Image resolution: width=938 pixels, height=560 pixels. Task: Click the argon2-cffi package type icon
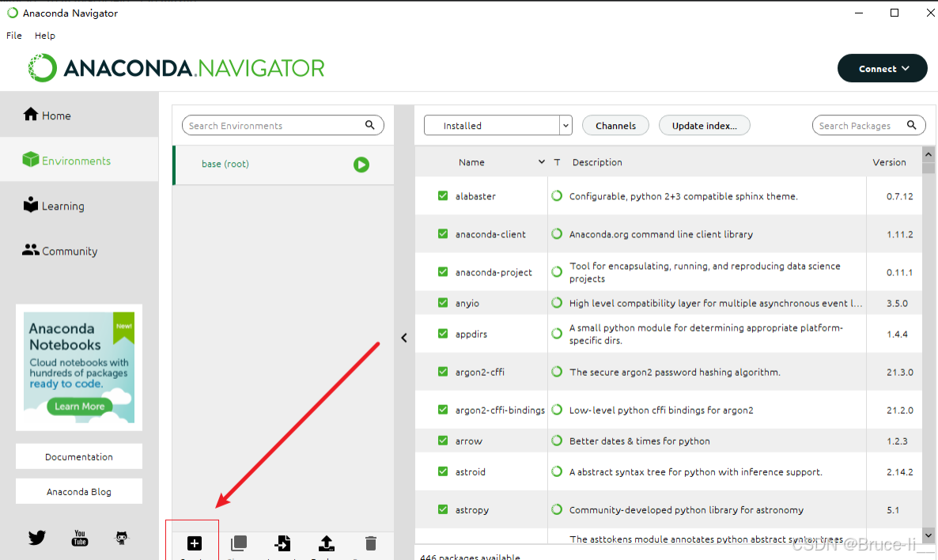(x=557, y=372)
